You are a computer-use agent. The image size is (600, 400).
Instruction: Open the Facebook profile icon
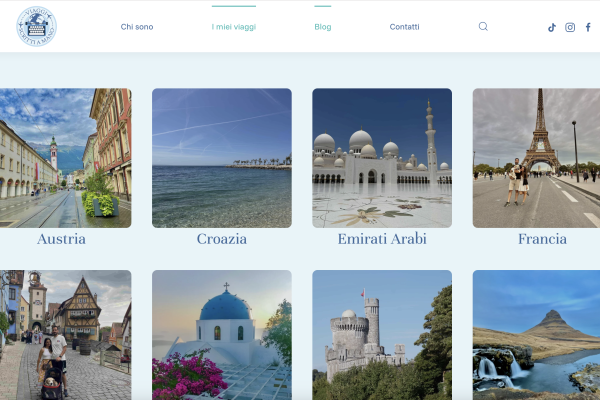pyautogui.click(x=588, y=27)
